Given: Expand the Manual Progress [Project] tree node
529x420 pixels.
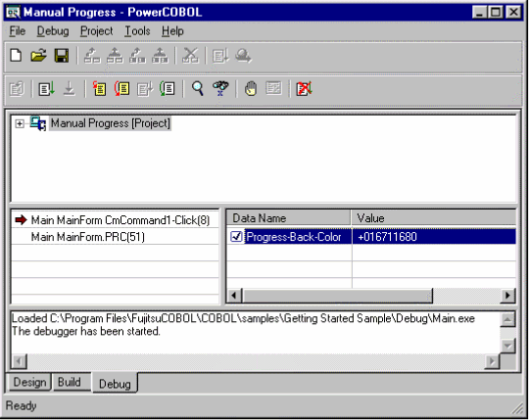Looking at the screenshot, I should point(20,123).
